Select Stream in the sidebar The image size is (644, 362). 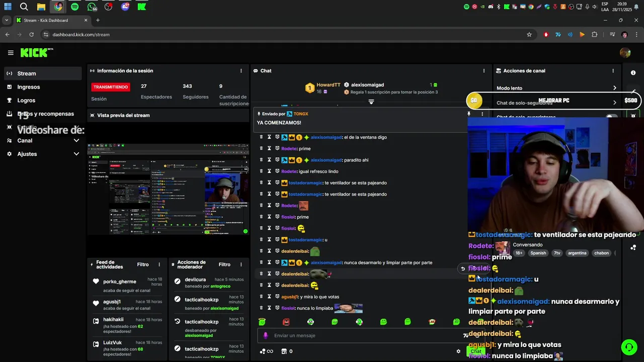[x=43, y=73]
